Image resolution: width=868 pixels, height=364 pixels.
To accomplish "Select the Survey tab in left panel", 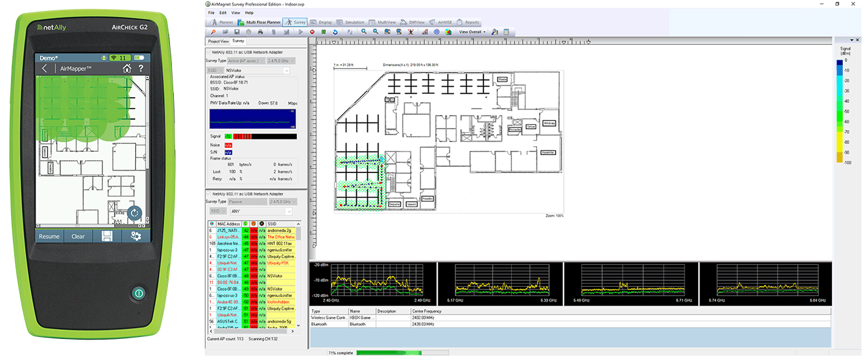I will pyautogui.click(x=238, y=41).
